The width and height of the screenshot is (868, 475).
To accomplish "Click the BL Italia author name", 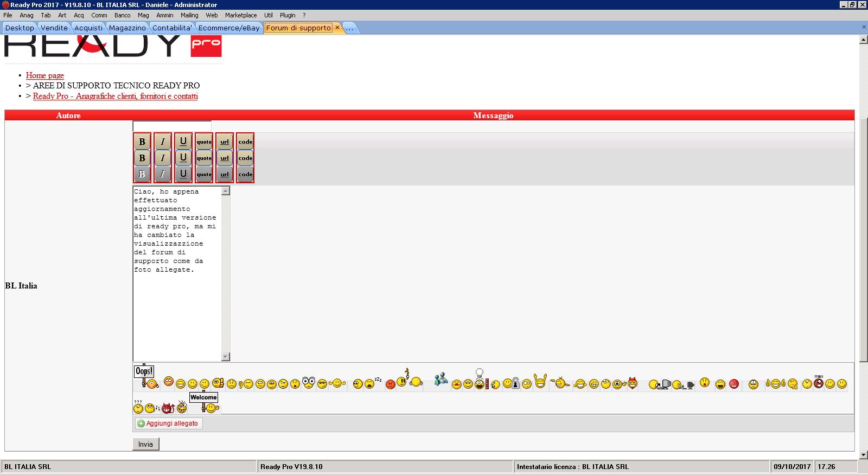I will click(21, 286).
